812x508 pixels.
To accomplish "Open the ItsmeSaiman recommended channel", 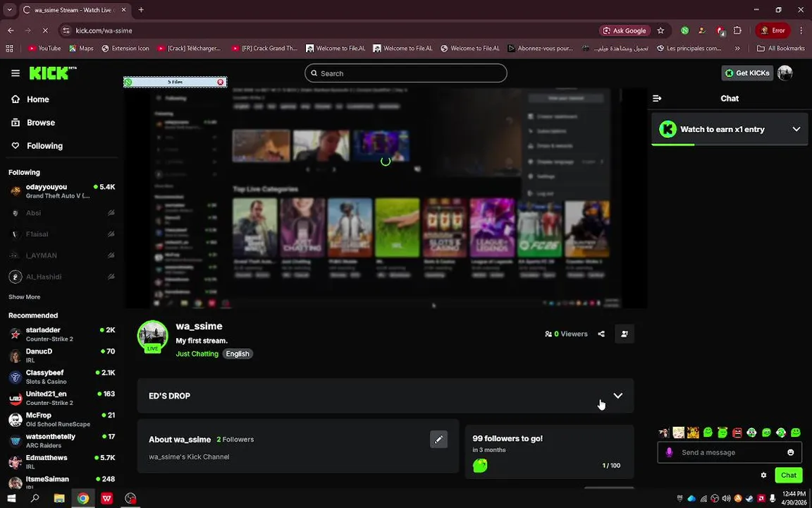I will click(62, 482).
